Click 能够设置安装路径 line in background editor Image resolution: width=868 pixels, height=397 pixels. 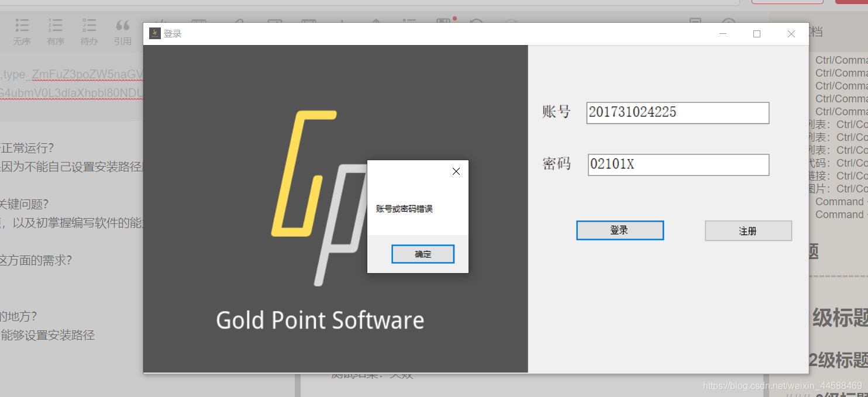48,335
